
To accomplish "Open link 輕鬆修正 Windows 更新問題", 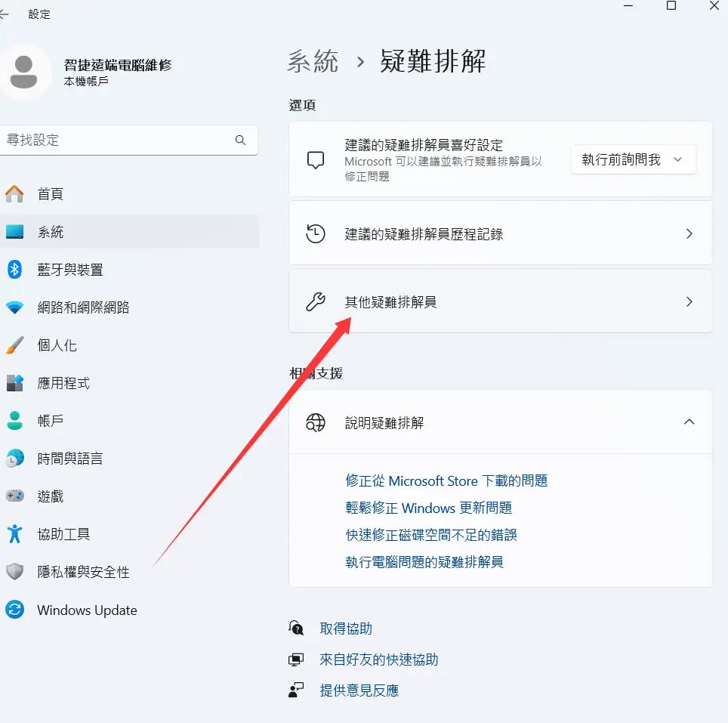I will click(428, 508).
